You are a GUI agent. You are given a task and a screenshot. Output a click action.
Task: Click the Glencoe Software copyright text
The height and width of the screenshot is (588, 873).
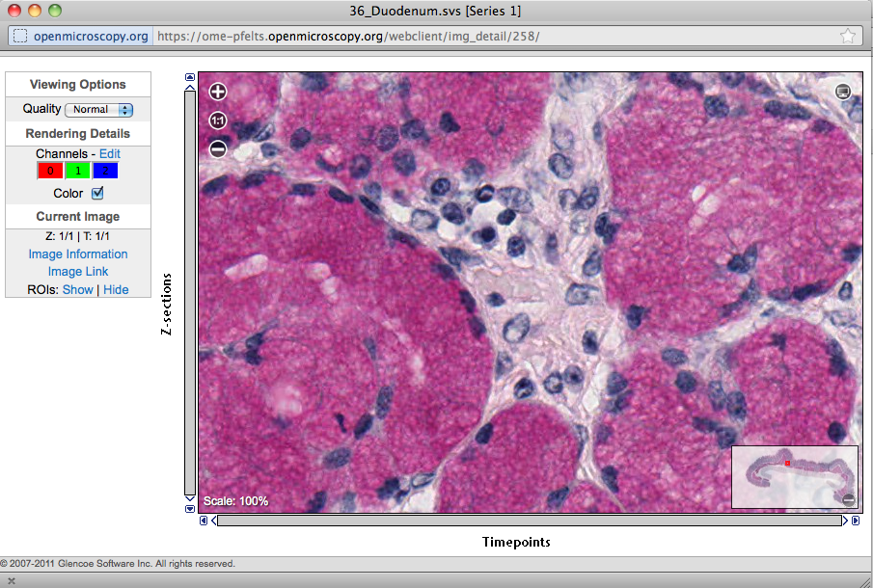[x=118, y=564]
